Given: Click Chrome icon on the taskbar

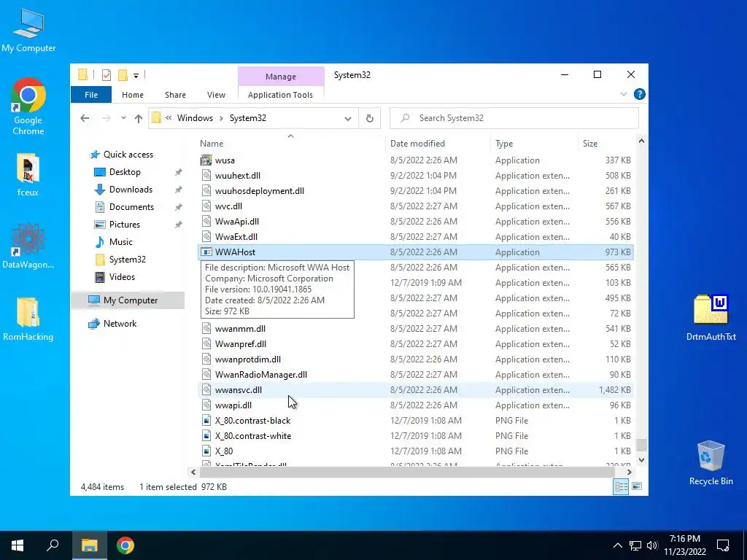Looking at the screenshot, I should pos(125,545).
